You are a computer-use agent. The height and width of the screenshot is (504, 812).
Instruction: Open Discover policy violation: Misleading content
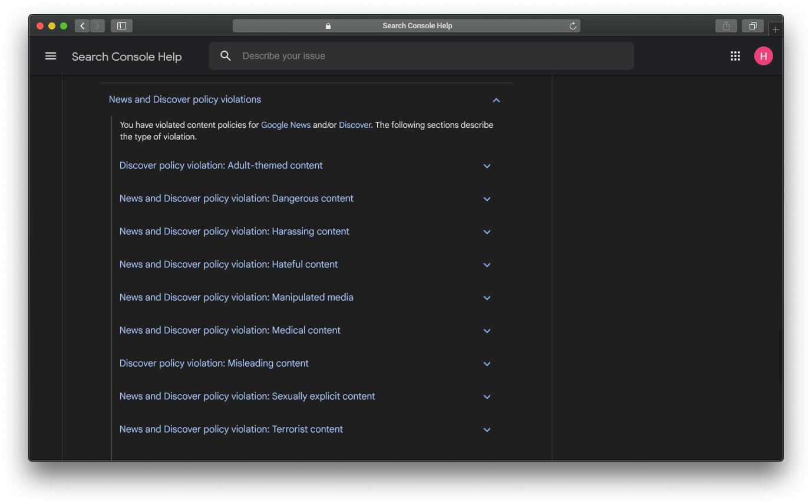pos(214,363)
